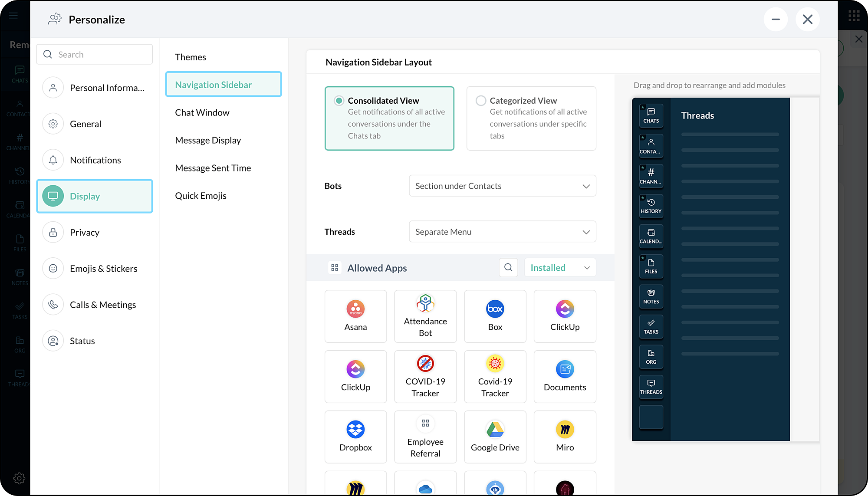Click the History module in preview sidebar

tap(651, 206)
